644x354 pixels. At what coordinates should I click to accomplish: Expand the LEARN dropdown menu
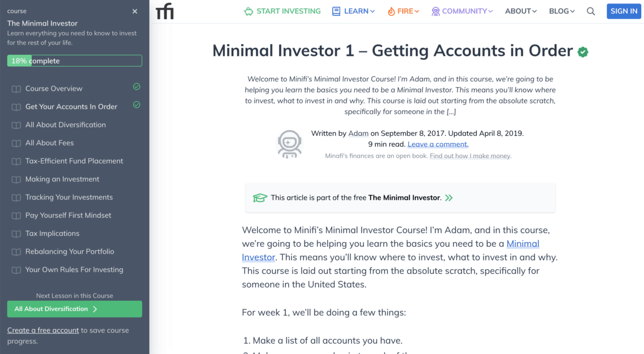pos(354,11)
